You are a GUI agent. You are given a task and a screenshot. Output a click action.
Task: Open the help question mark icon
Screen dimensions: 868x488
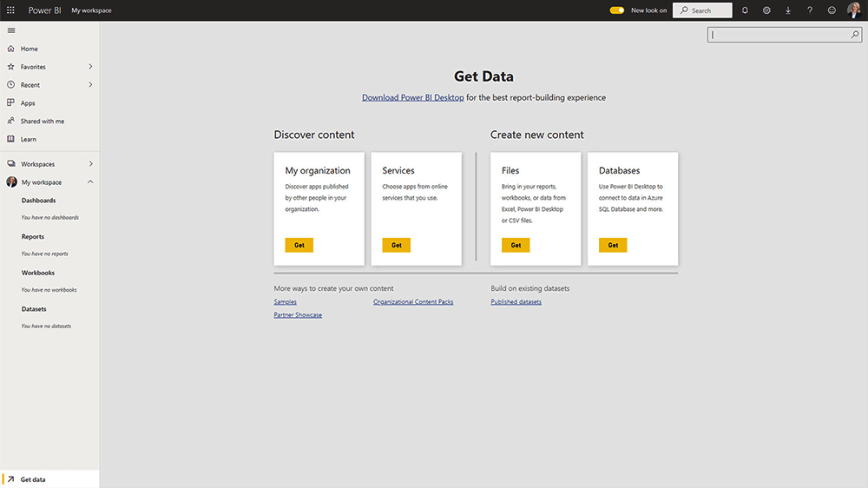click(809, 10)
